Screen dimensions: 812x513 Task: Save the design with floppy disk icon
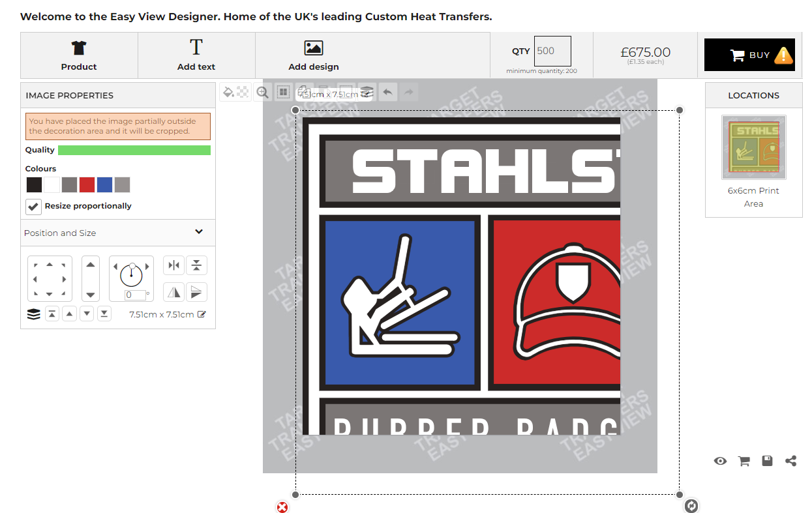[767, 461]
